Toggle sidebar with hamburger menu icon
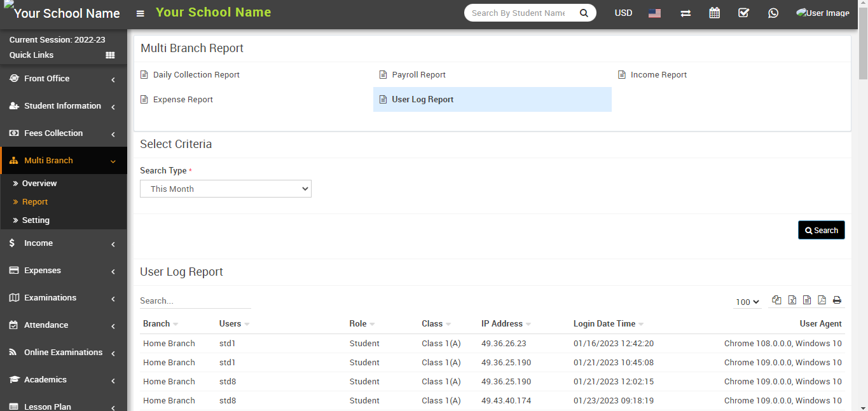This screenshot has height=411, width=868. pyautogui.click(x=141, y=13)
